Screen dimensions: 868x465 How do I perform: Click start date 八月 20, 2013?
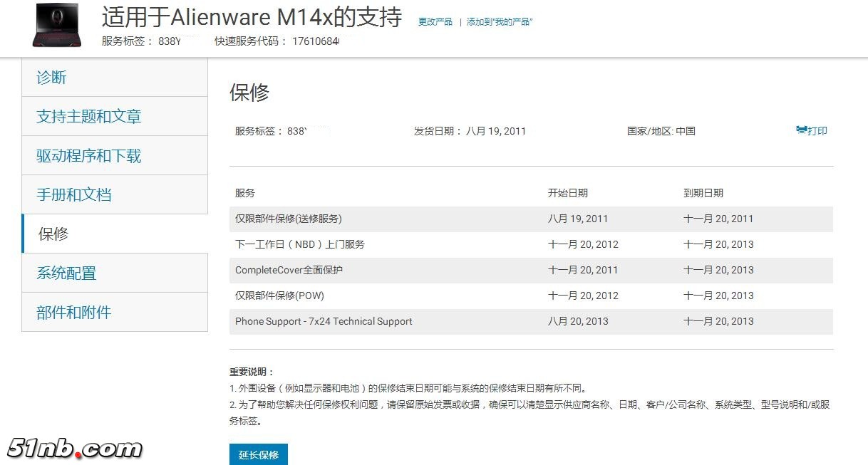578,321
